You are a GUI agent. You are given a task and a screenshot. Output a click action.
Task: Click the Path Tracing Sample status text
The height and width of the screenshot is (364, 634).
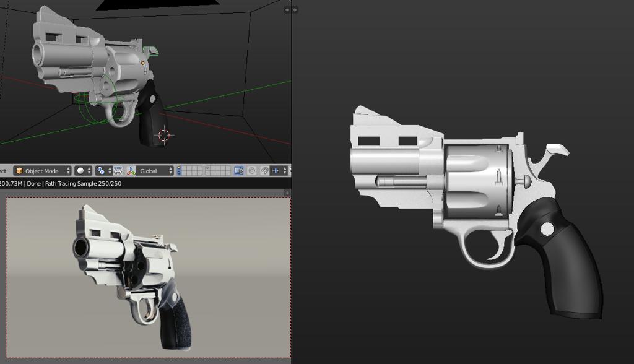tap(83, 184)
